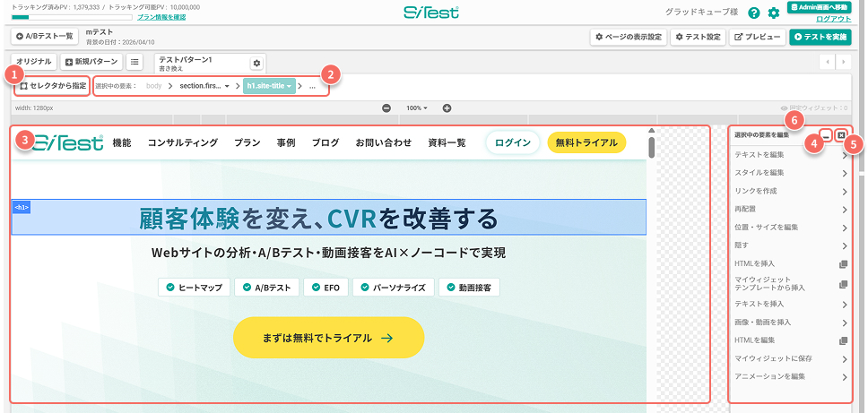The height and width of the screenshot is (413, 868).
Task: Click the パーソナライズ tag
Action: coord(393,288)
